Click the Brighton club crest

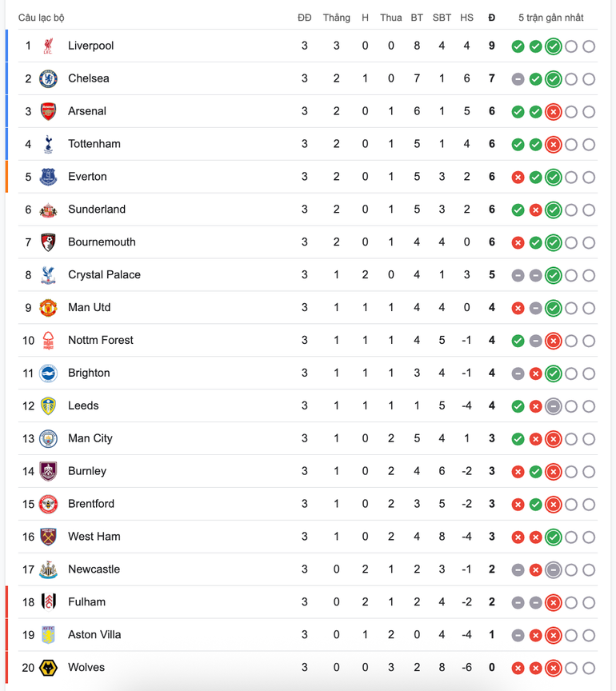click(x=48, y=373)
